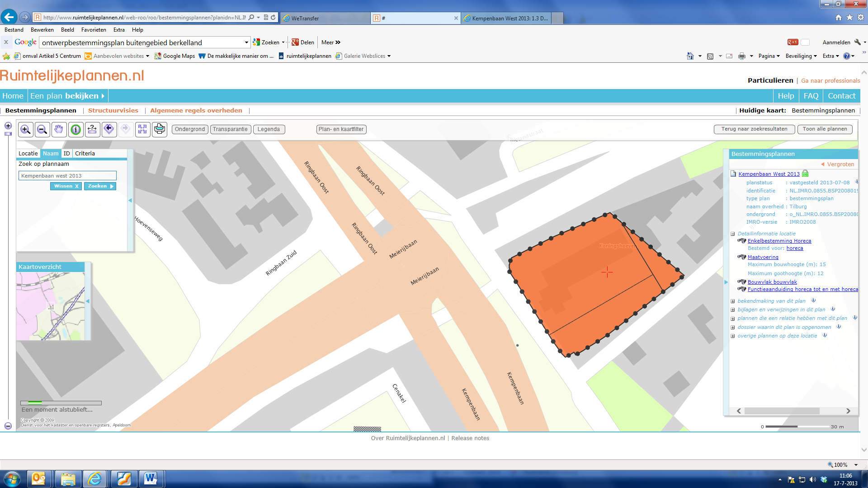
Task: Click info icon next to dossier waarin dit plan
Action: pyautogui.click(x=839, y=327)
